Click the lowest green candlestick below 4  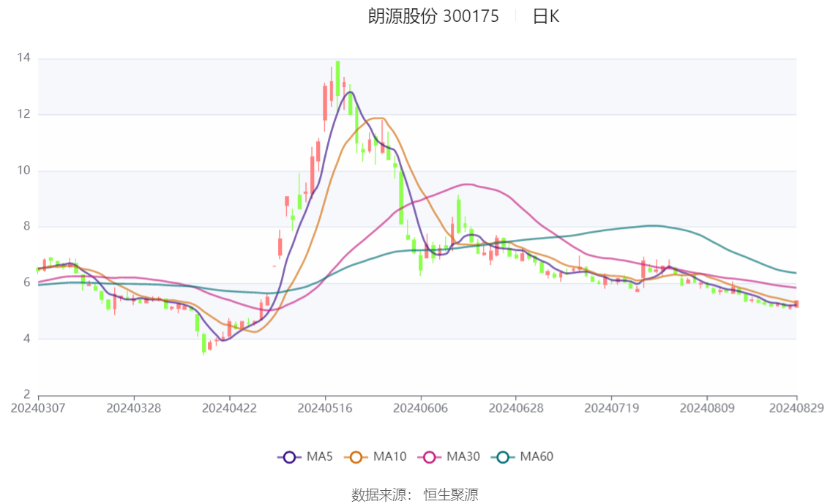[203, 342]
